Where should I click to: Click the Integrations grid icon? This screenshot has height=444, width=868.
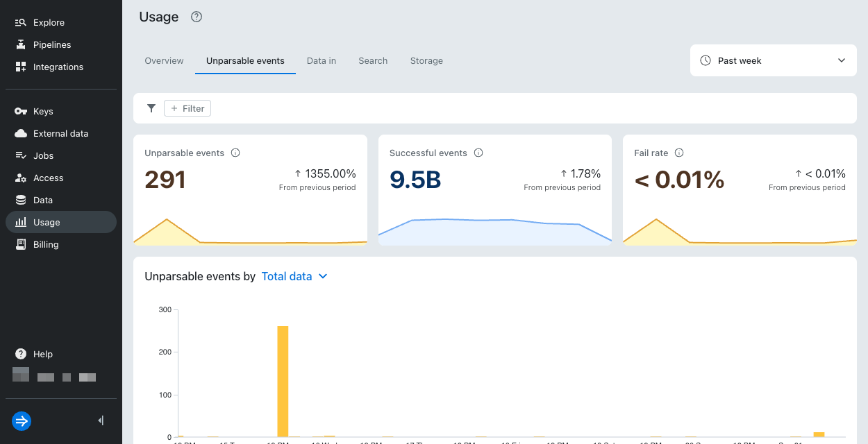[x=21, y=67]
